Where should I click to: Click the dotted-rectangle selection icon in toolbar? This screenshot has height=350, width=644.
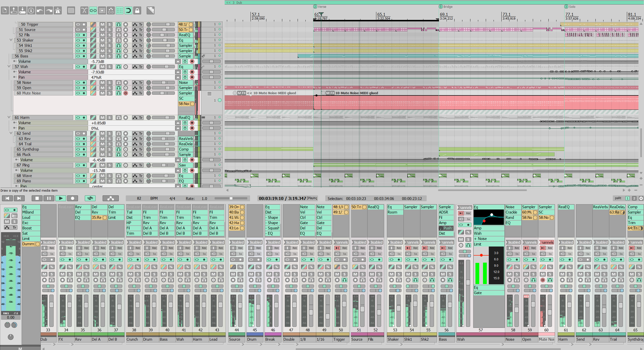pos(71,11)
